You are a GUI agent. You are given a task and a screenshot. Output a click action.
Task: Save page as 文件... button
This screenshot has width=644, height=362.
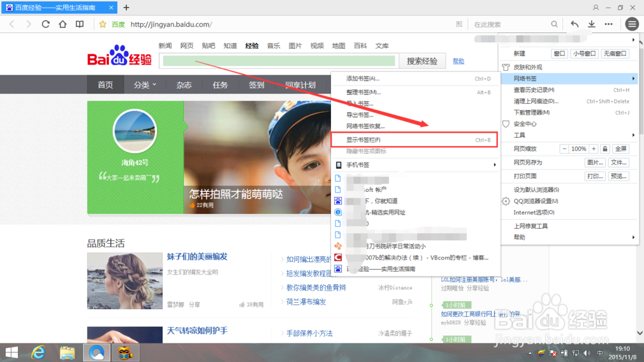pyautogui.click(x=618, y=162)
